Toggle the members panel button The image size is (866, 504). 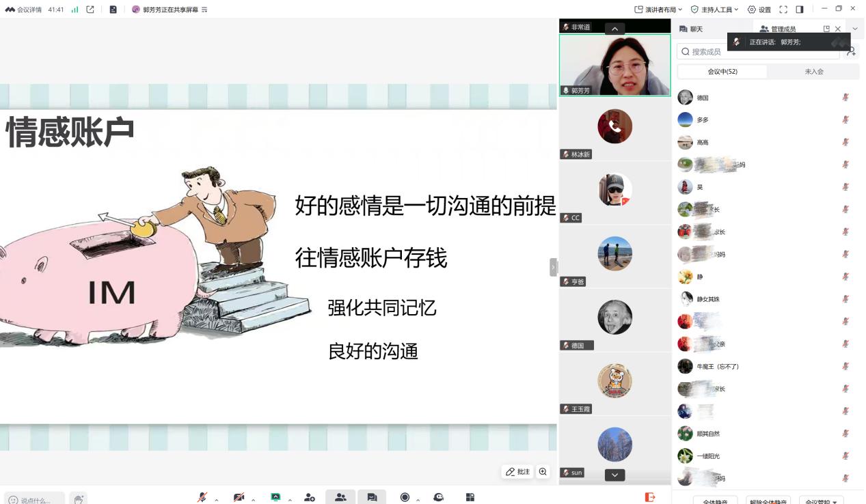click(x=340, y=497)
